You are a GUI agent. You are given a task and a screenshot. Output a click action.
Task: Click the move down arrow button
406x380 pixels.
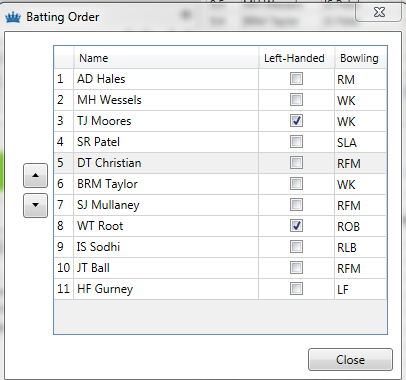pos(35,205)
